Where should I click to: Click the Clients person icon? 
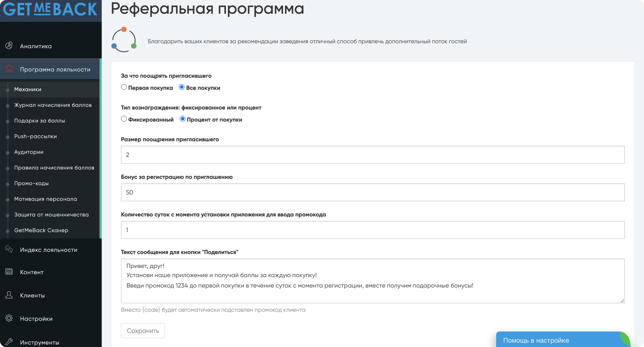click(x=9, y=295)
